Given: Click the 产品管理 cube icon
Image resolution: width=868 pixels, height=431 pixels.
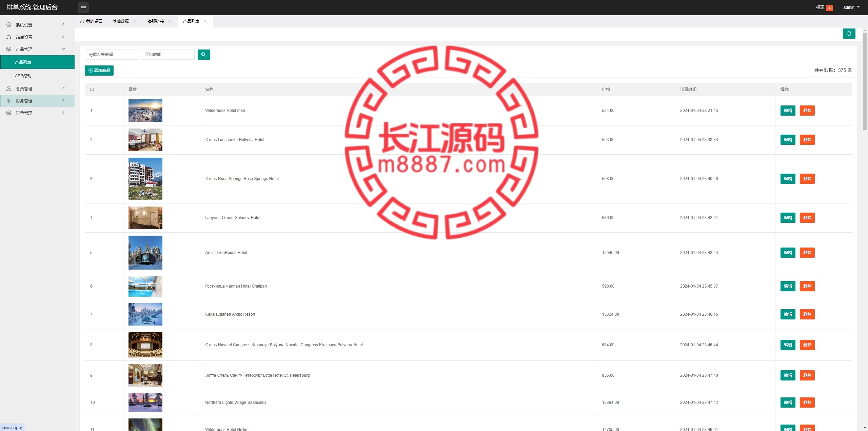Looking at the screenshot, I should (9, 49).
